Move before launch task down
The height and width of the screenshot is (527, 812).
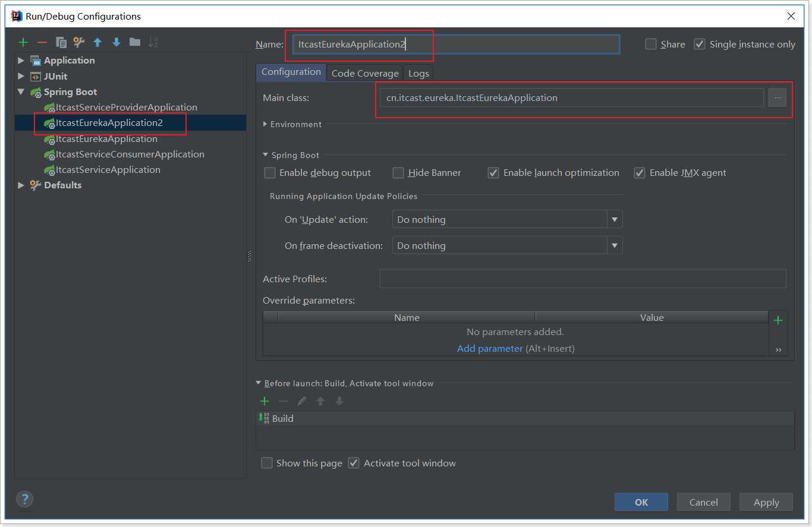(x=339, y=401)
